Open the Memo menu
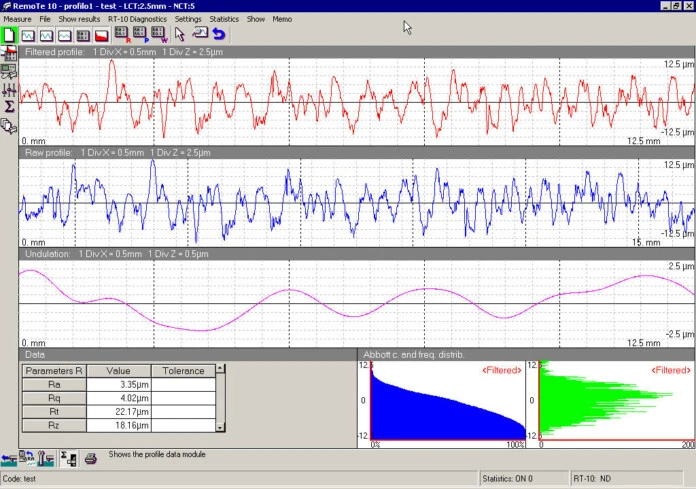The height and width of the screenshot is (489, 696). (x=282, y=19)
